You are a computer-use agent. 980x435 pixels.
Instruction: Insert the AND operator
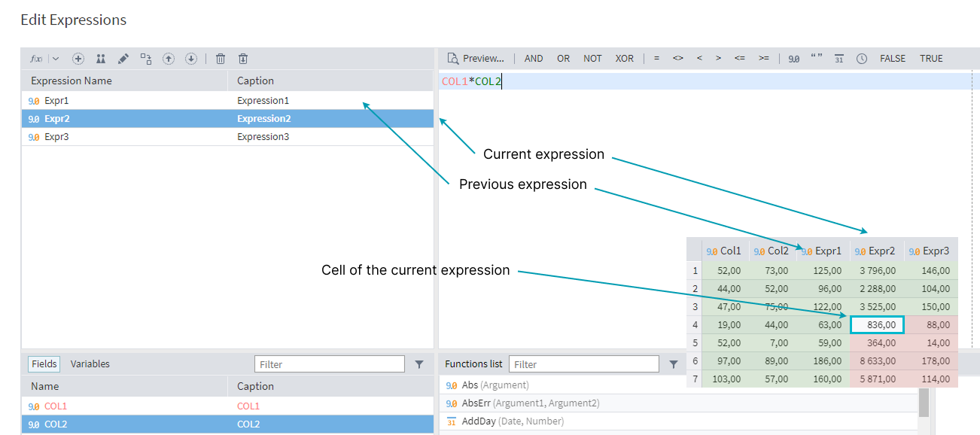click(534, 59)
